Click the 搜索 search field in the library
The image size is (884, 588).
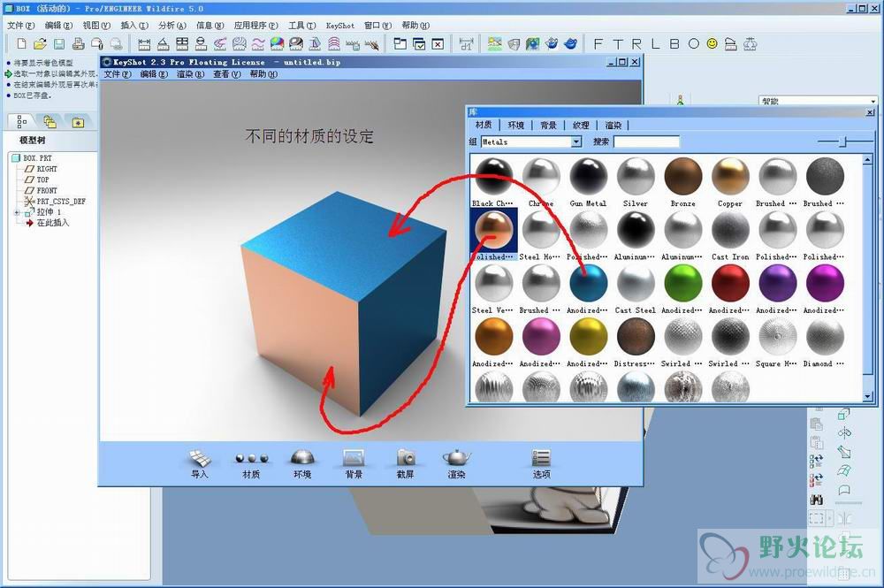[x=647, y=142]
